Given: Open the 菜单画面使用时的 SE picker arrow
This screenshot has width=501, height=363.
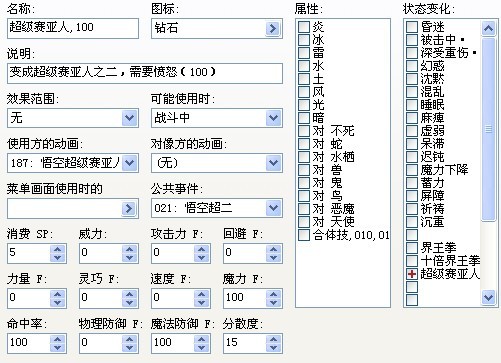Looking at the screenshot, I should pyautogui.click(x=129, y=209).
